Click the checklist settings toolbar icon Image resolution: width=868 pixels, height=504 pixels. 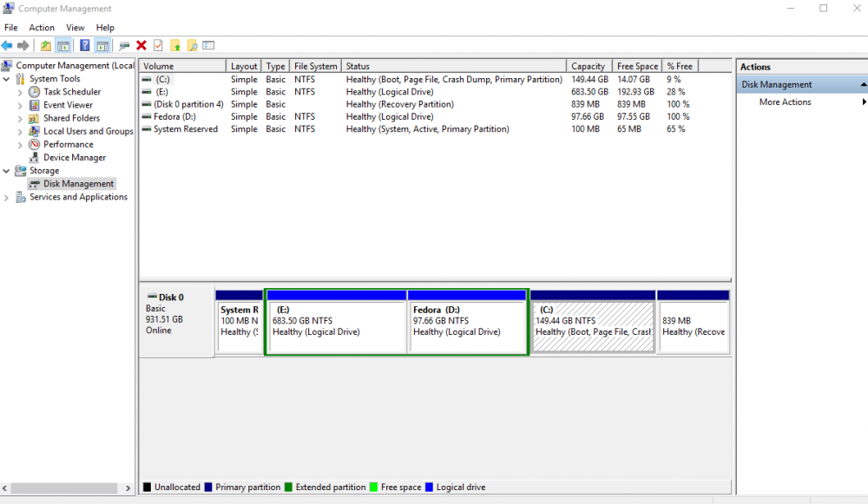click(208, 45)
